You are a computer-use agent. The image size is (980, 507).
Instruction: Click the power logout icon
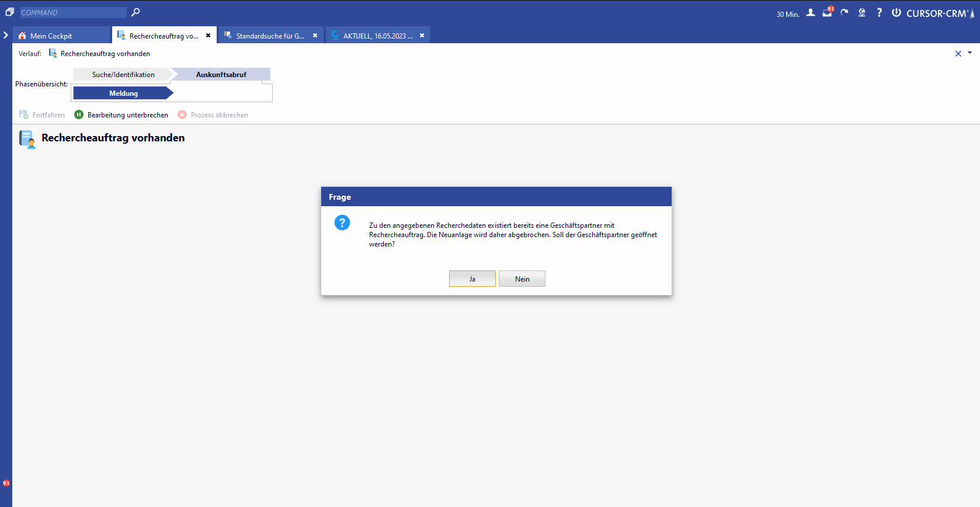896,13
